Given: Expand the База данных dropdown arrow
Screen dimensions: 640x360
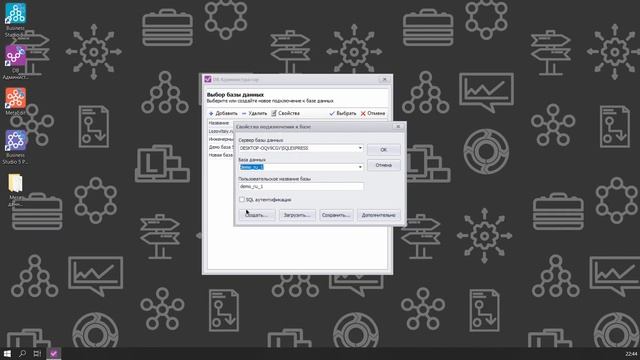Looking at the screenshot, I should [360, 167].
